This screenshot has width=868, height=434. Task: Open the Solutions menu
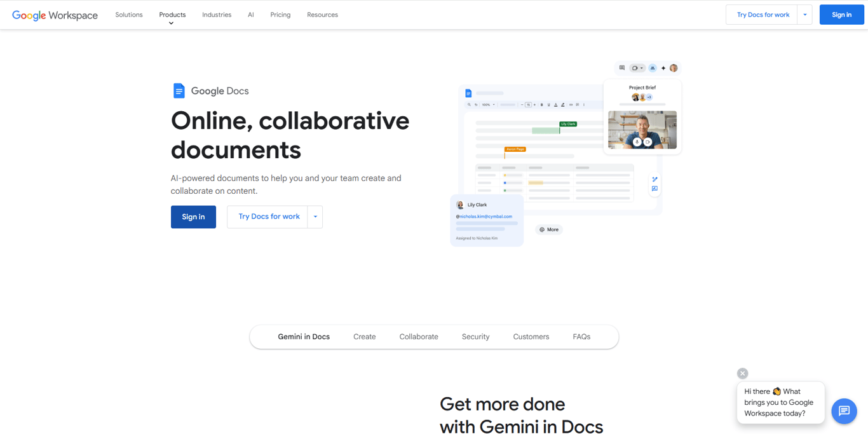129,15
